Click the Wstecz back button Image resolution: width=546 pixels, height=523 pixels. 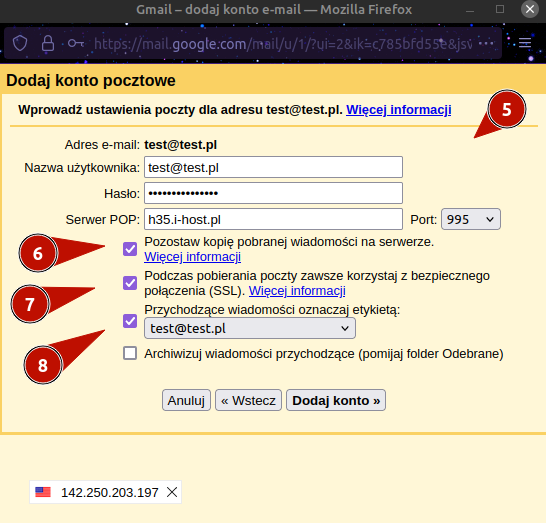coord(248,400)
